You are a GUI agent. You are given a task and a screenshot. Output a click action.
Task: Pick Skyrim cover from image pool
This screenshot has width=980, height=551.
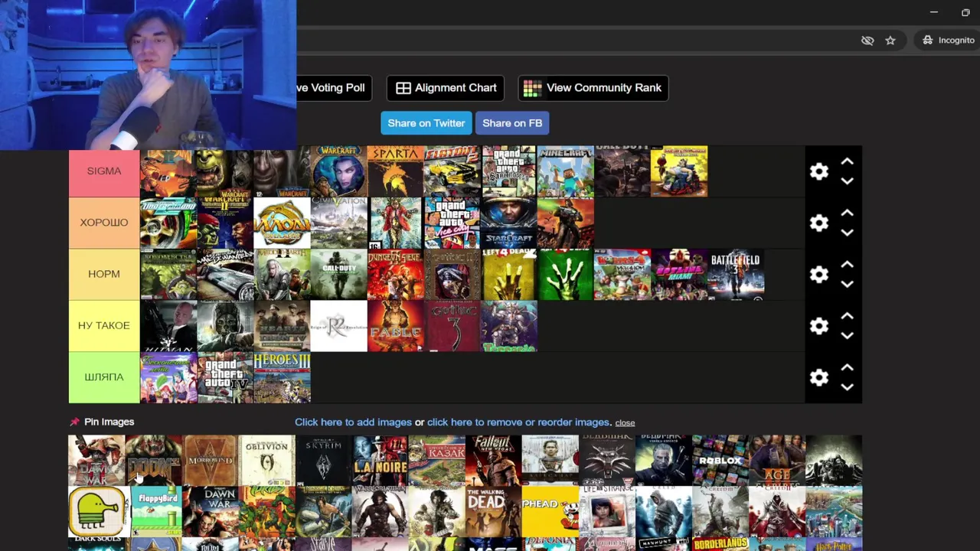click(323, 461)
